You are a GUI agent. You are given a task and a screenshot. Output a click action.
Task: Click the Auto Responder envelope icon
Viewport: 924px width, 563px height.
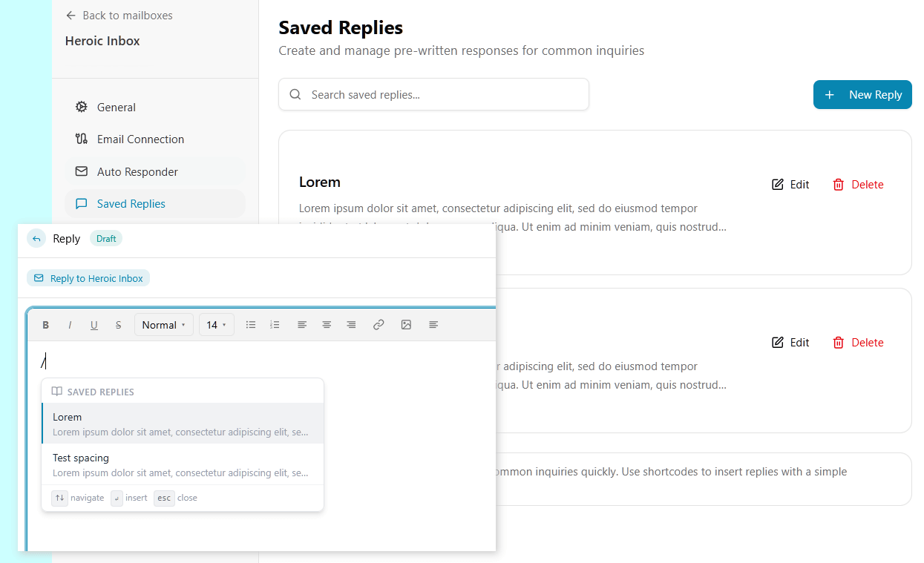coord(82,171)
